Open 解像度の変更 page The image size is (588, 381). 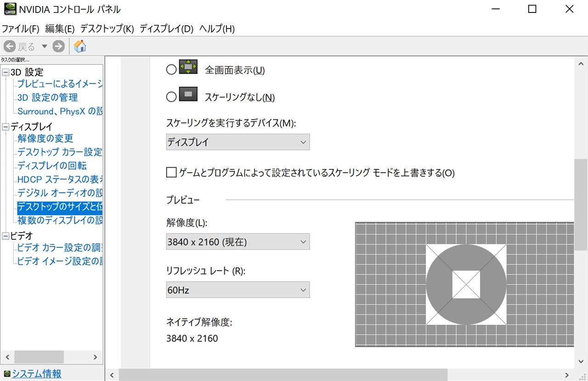[x=45, y=138]
